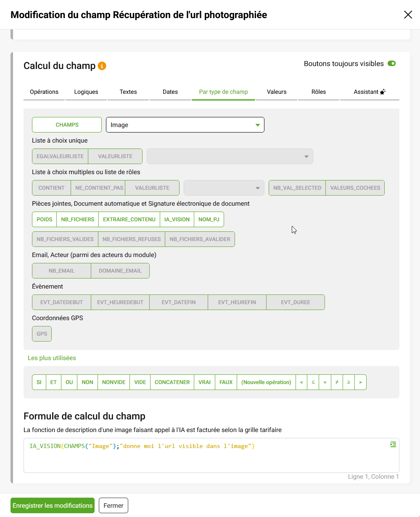Insert the not-equal operator

click(337, 382)
